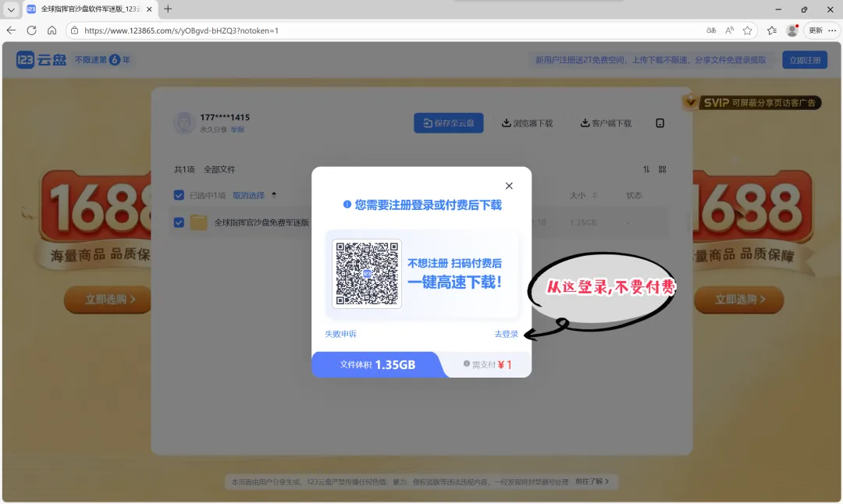843x504 pixels.
Task: Click the mobile view icon after 客户端下载
Action: (x=660, y=123)
